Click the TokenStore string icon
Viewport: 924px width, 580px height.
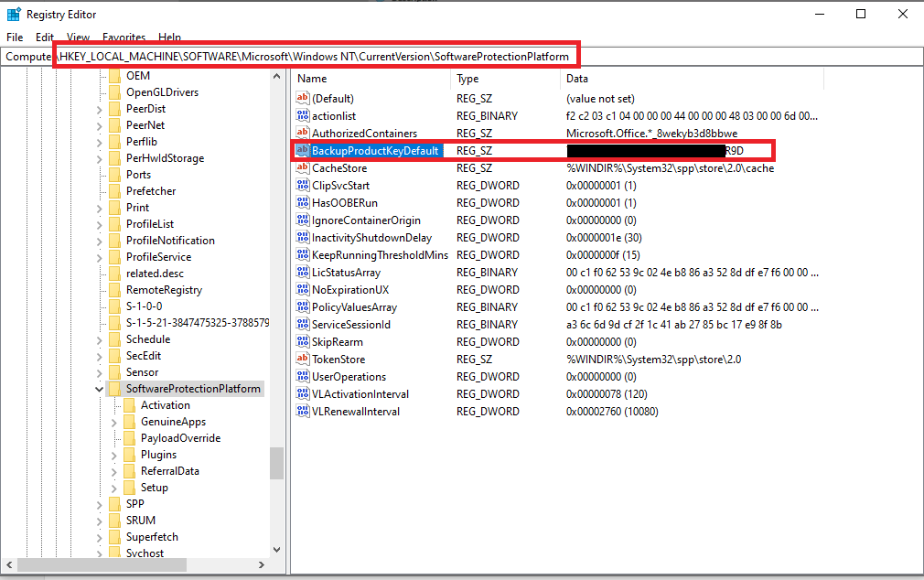[x=302, y=359]
